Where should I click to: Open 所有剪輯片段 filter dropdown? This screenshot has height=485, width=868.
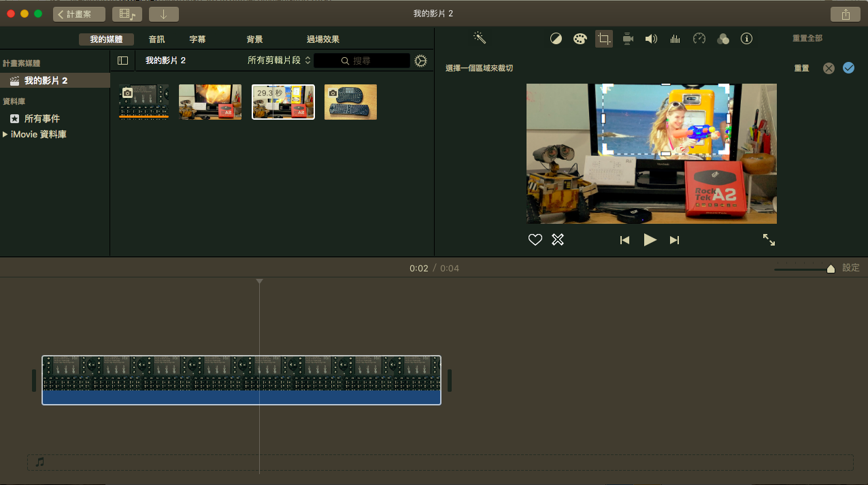click(279, 61)
